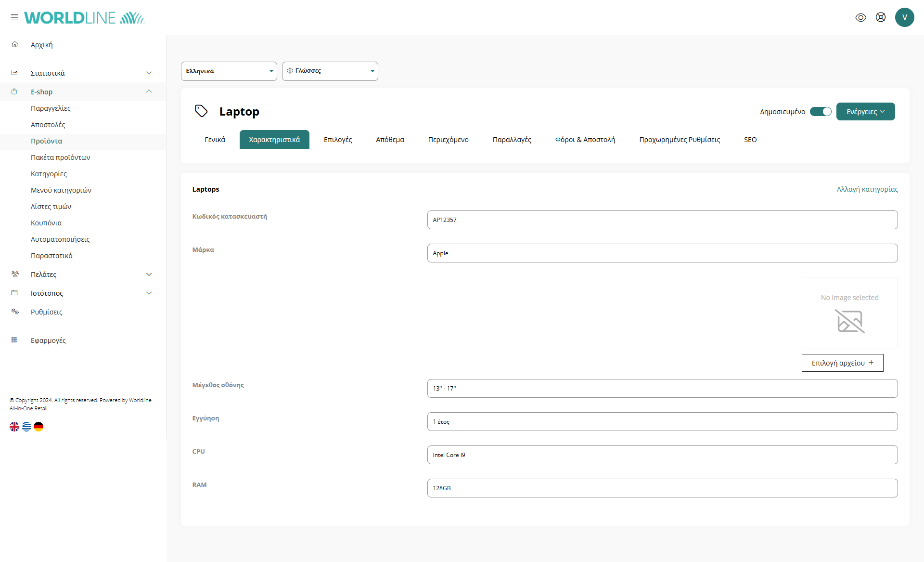Open the SEO tab
Viewport: 924px width, 562px height.
(x=750, y=140)
